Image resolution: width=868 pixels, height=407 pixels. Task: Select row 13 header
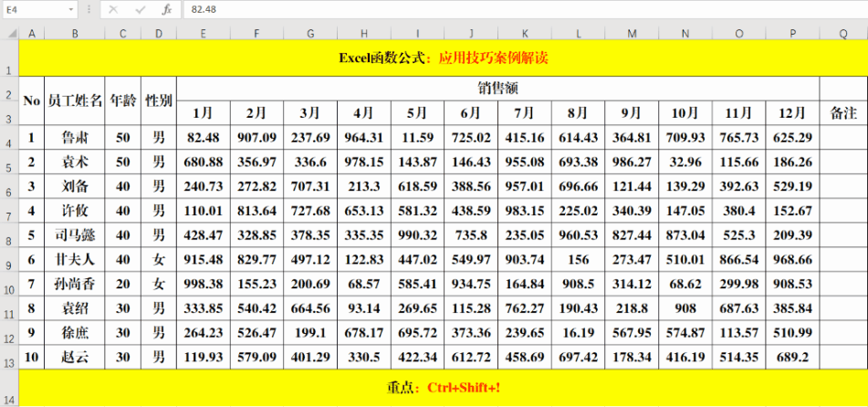pos(9,357)
